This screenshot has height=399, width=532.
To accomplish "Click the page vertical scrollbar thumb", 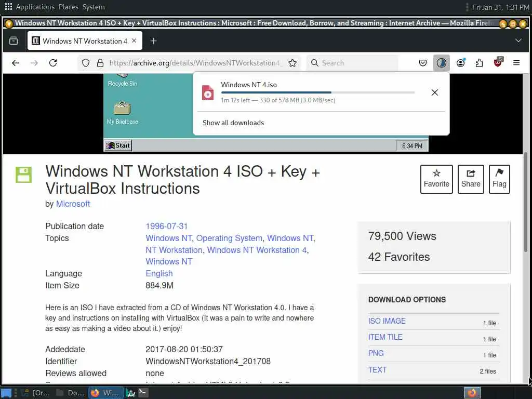I will coord(526,202).
